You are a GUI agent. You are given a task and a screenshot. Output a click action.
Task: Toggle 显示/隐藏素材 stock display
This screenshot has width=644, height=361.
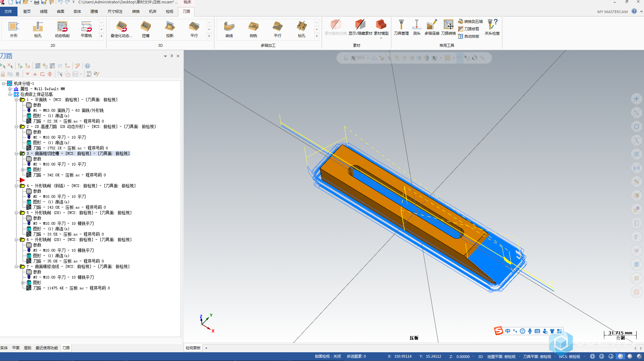point(360,28)
